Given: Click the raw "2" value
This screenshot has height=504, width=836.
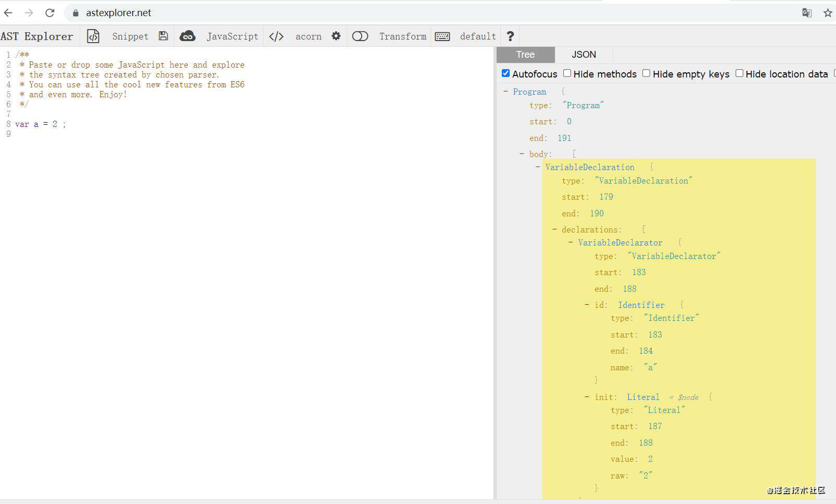Looking at the screenshot, I should tap(645, 475).
